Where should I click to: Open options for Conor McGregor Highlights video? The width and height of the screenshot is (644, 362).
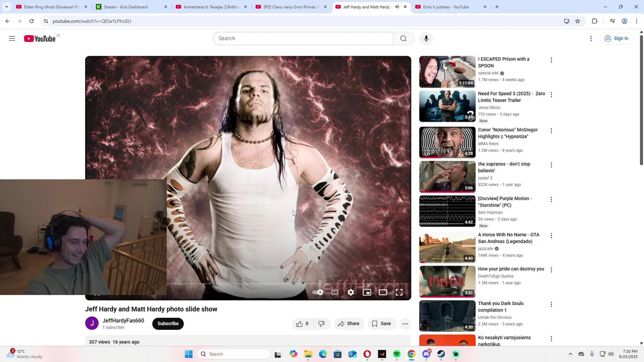point(551,131)
